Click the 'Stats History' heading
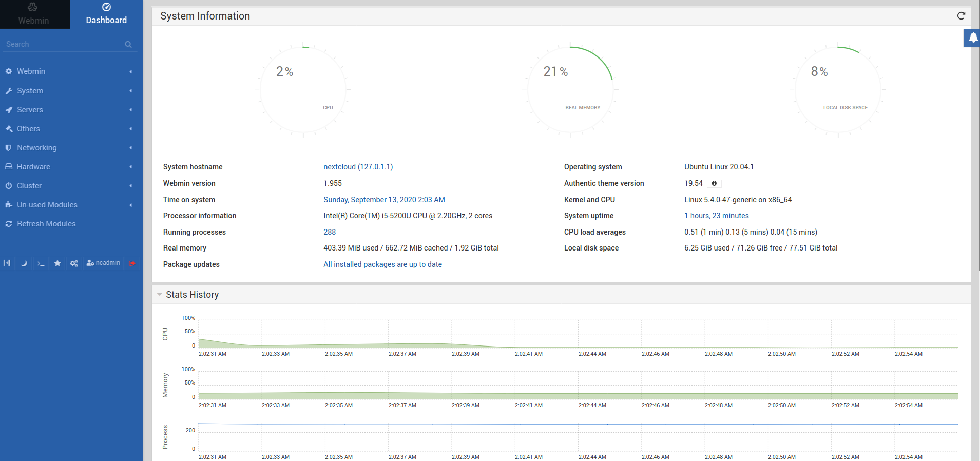Image resolution: width=980 pixels, height=461 pixels. (x=192, y=295)
